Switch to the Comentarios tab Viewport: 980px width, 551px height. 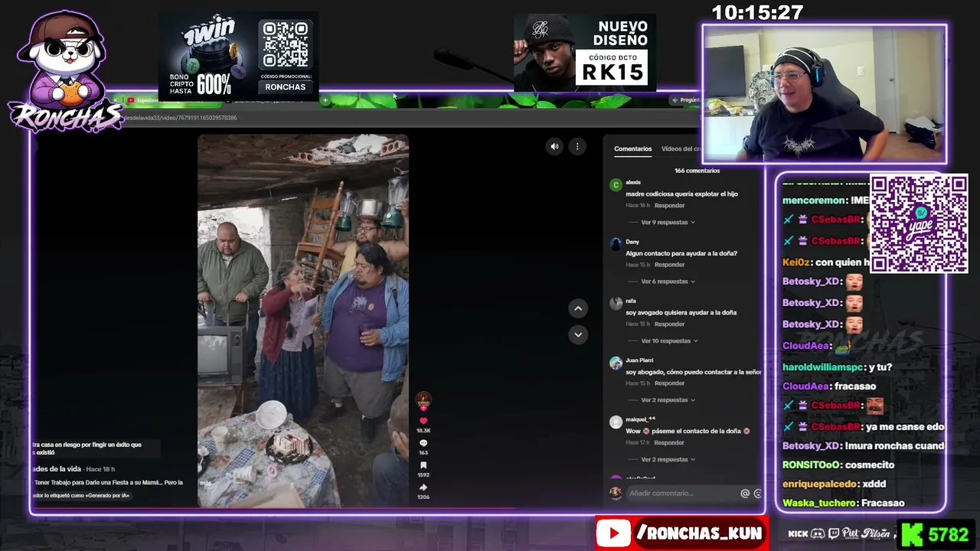[632, 149]
